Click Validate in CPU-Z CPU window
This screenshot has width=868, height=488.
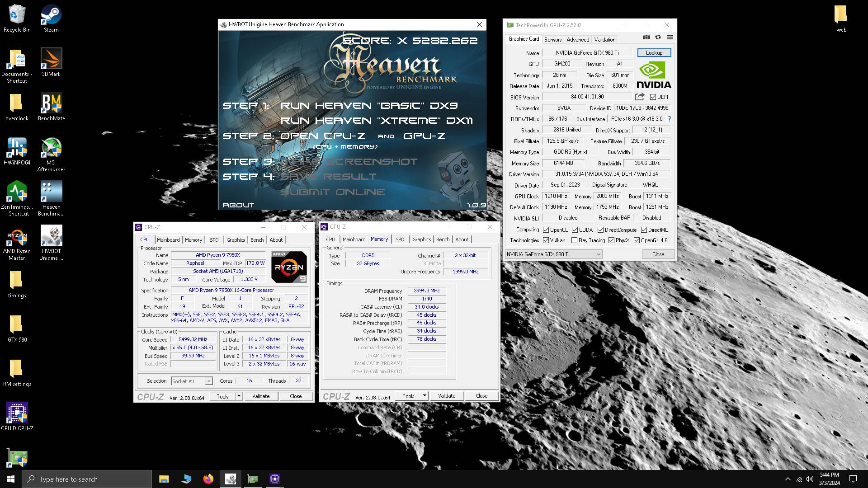pos(261,396)
